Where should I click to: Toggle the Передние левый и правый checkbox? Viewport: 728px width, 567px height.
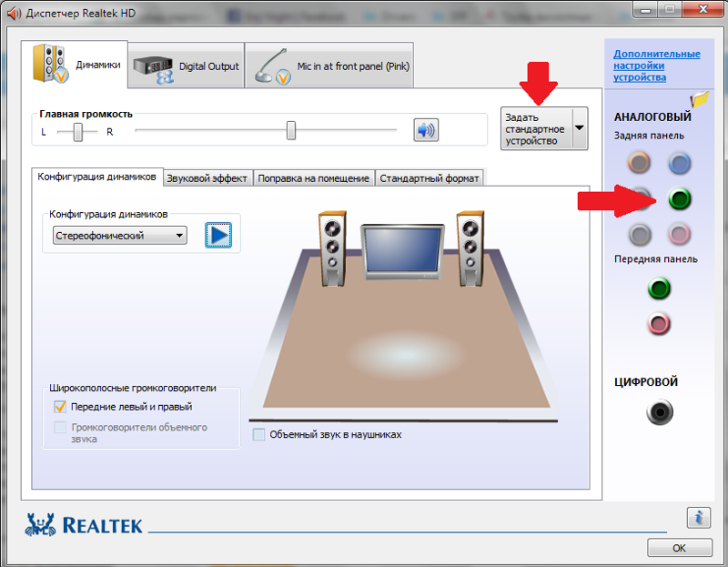(x=60, y=407)
